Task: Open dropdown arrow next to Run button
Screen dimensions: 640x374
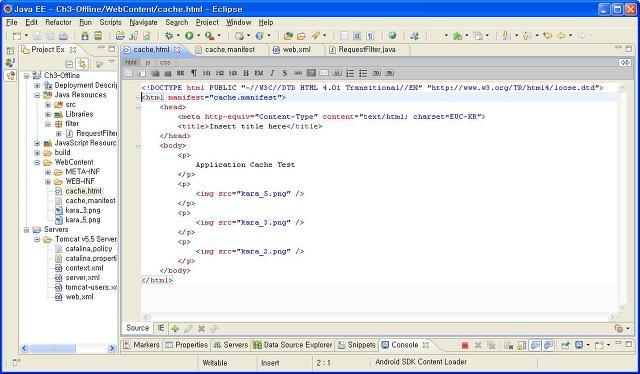Action: (198, 36)
